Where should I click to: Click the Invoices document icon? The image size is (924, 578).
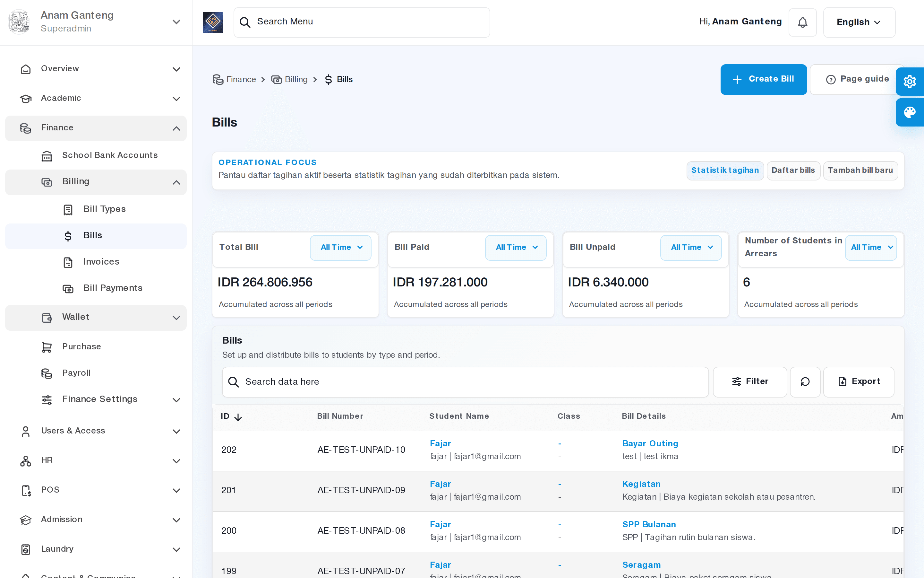point(68,262)
